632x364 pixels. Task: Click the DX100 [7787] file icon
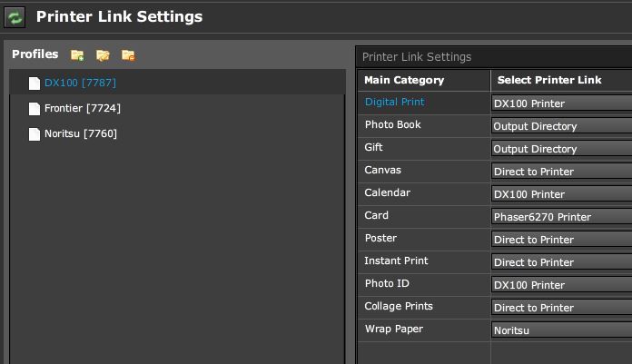pyautogui.click(x=35, y=83)
